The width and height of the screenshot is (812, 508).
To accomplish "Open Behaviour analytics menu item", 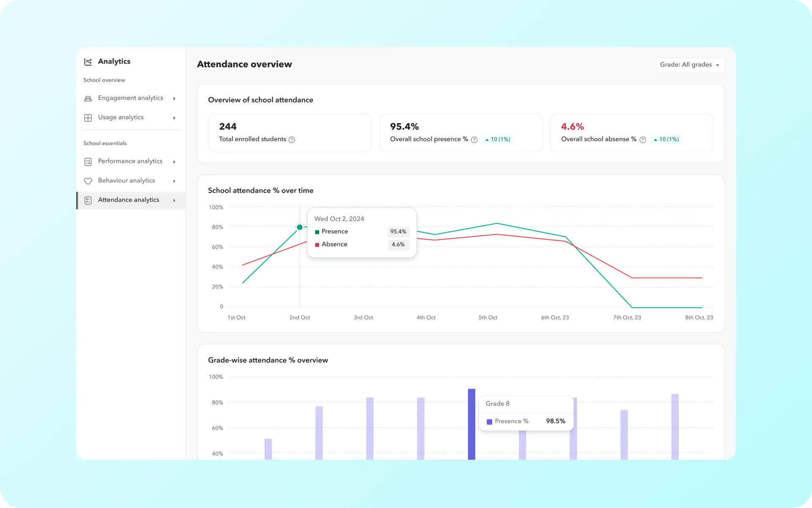I will click(131, 181).
